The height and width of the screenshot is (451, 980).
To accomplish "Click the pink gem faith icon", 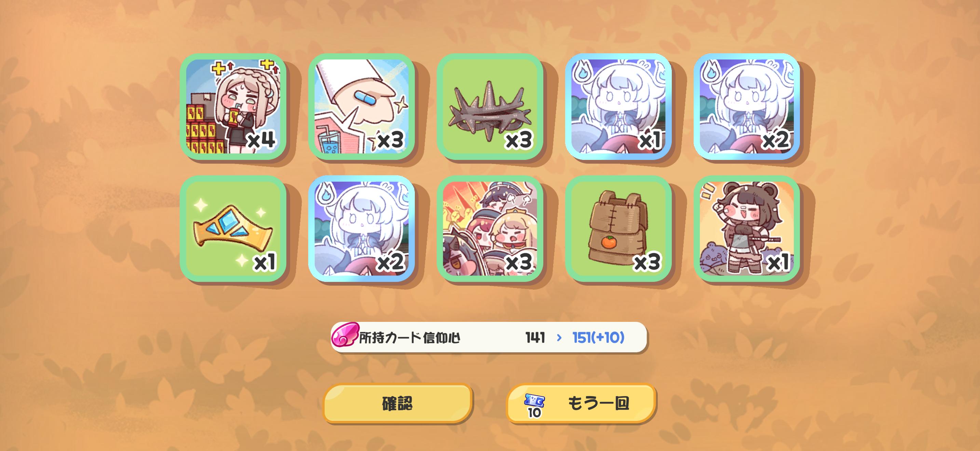I will coord(345,334).
